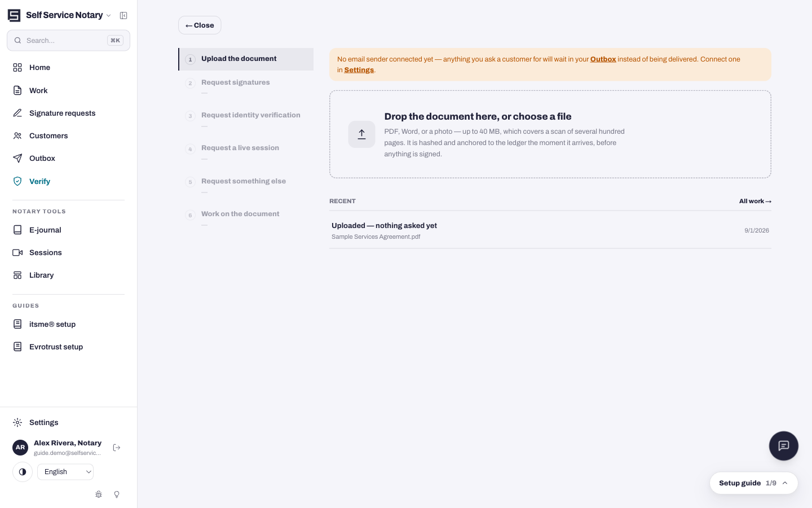Click the Close button
The height and width of the screenshot is (508, 812).
coord(200,25)
